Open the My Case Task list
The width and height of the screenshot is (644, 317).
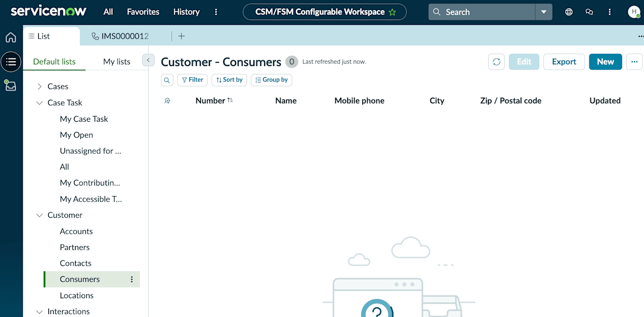click(84, 119)
